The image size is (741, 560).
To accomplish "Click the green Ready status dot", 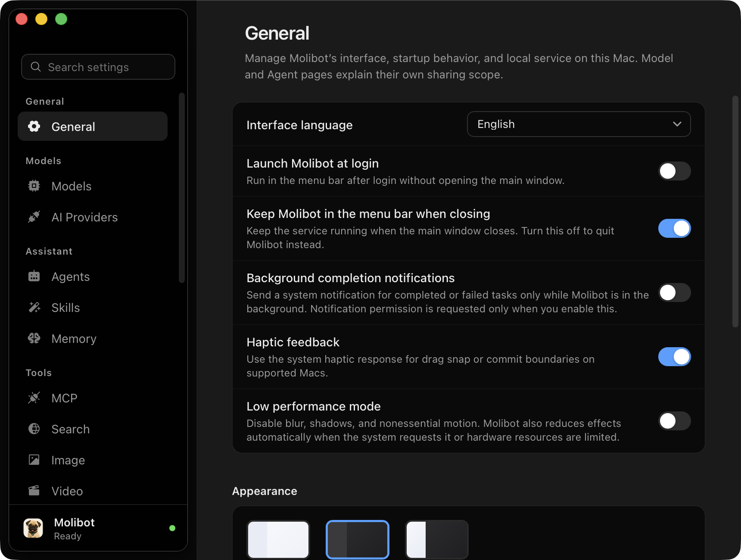I will pos(172,528).
